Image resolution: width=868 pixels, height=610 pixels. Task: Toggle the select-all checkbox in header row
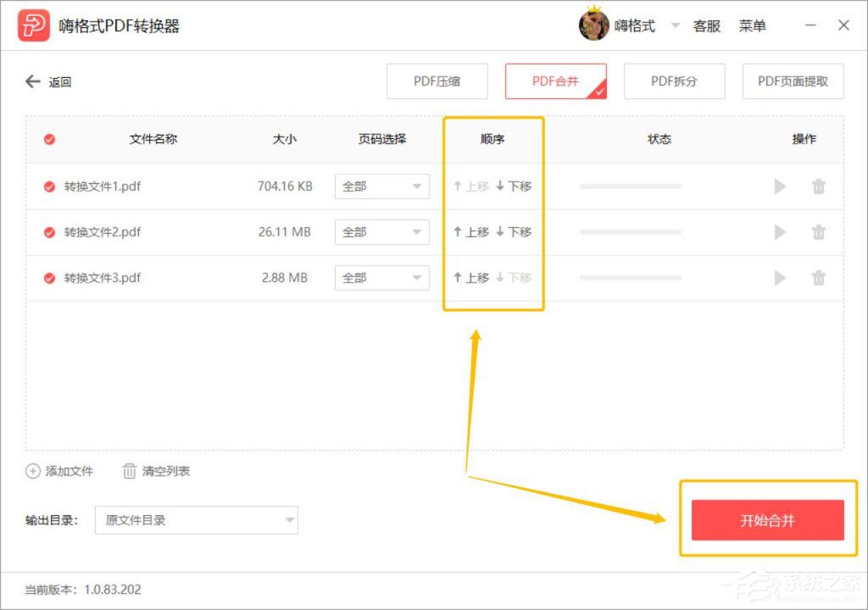48,140
